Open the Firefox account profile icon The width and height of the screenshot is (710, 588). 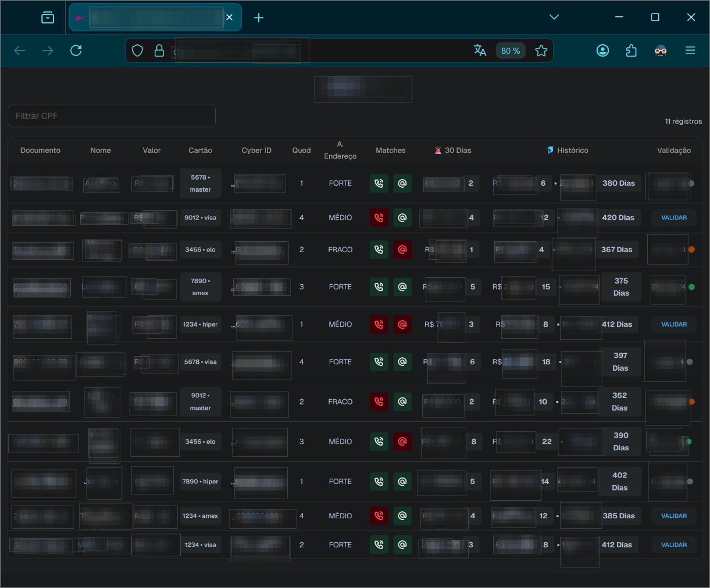603,51
